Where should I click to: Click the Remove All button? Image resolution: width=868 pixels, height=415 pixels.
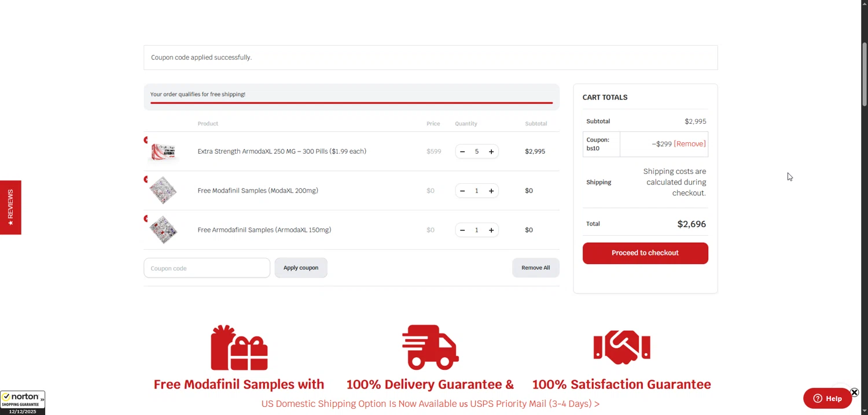[536, 268]
